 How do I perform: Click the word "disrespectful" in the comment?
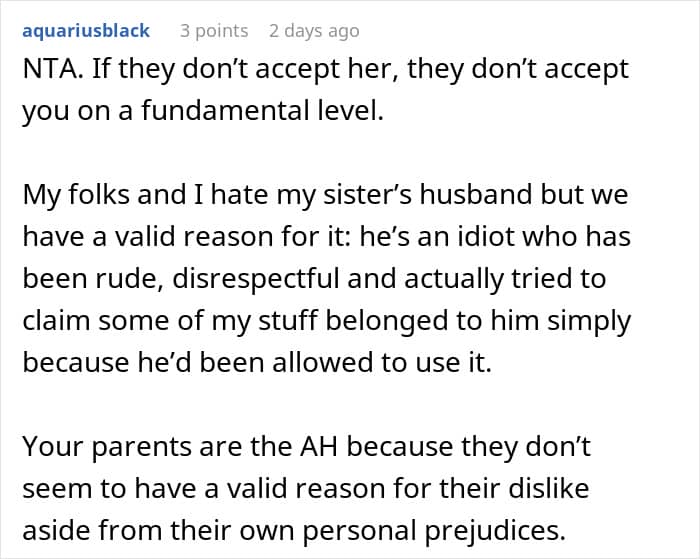pyautogui.click(x=256, y=279)
